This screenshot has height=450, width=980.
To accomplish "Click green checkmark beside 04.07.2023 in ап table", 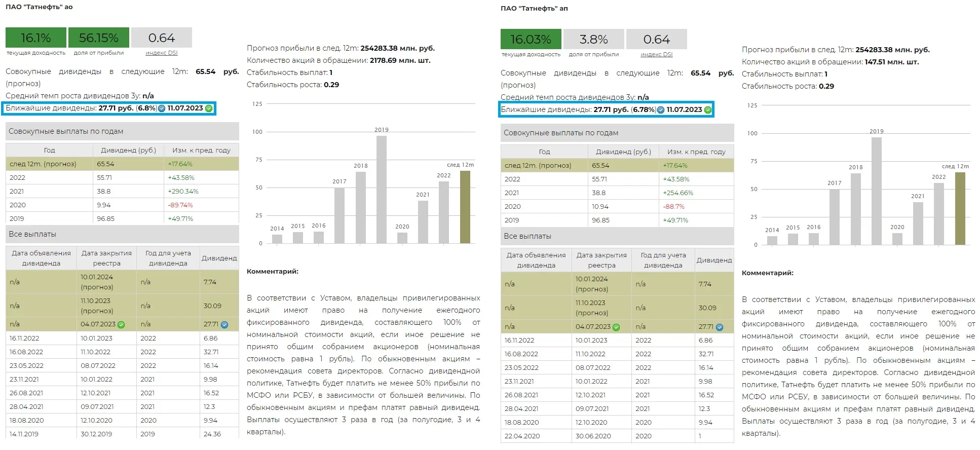I will tap(616, 327).
